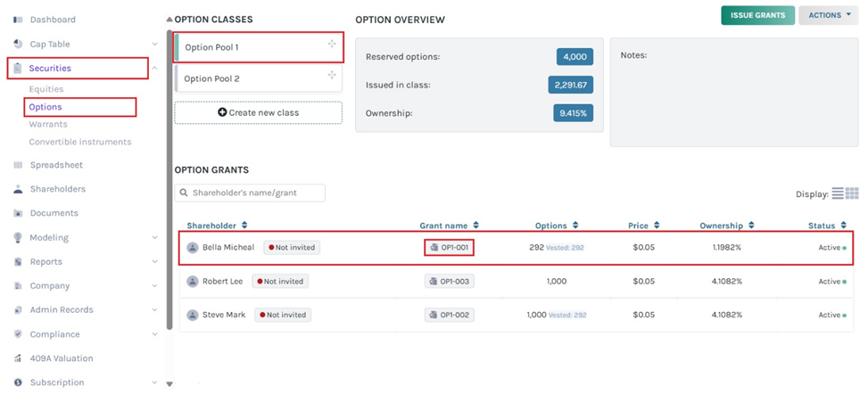Click the Subscription dollar icon
868x402 pixels.
[x=17, y=382]
